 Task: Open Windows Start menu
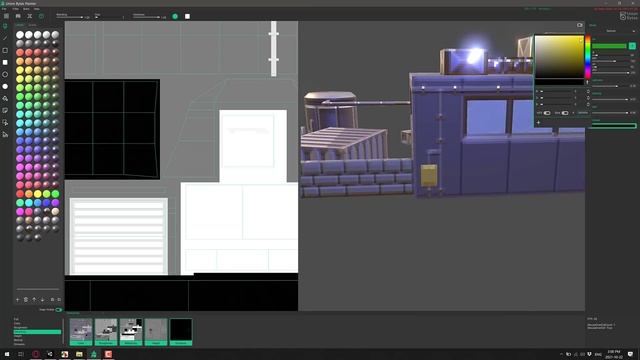[x=7, y=354]
